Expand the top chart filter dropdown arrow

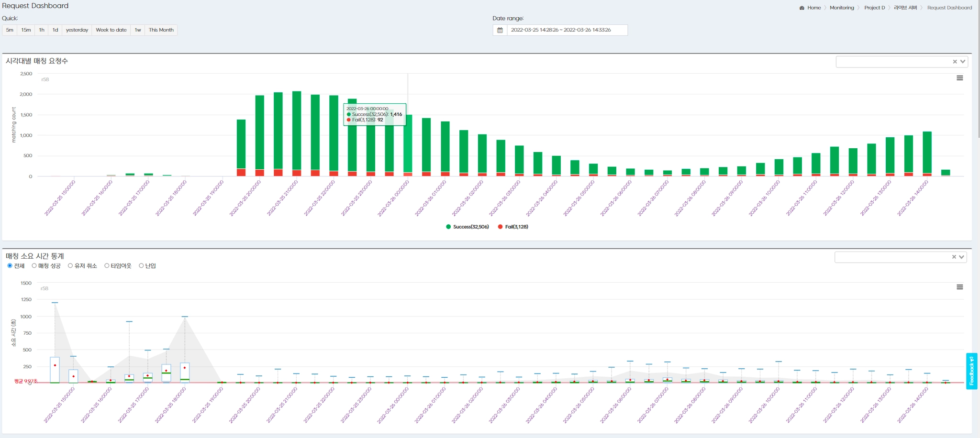963,62
